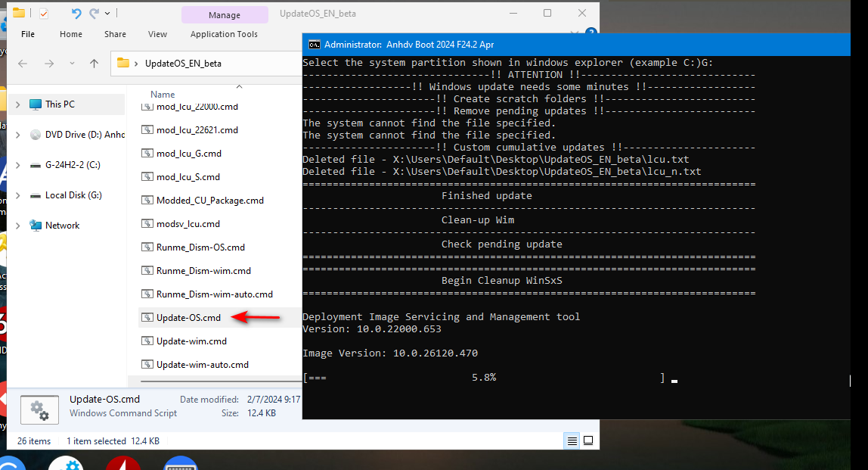
Task: Click the details pane gear thumbnail
Action: tap(39, 410)
